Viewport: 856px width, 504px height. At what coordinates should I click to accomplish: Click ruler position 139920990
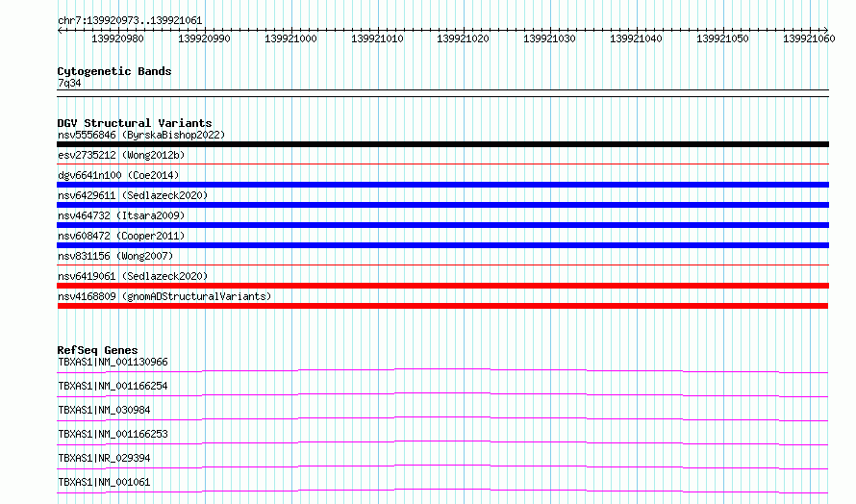pos(204,38)
